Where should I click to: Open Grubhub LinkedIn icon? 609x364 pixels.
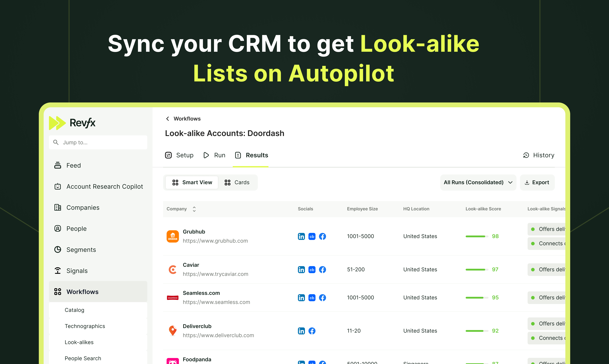click(x=301, y=236)
